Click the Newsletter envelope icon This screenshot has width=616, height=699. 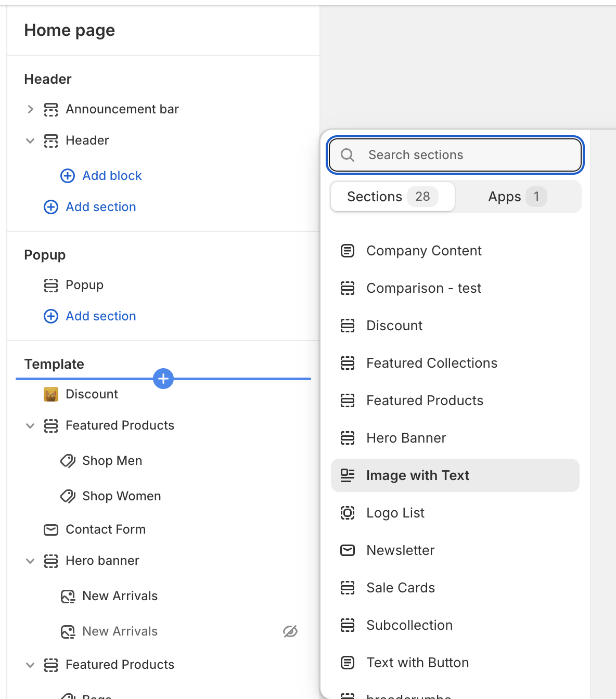click(348, 550)
